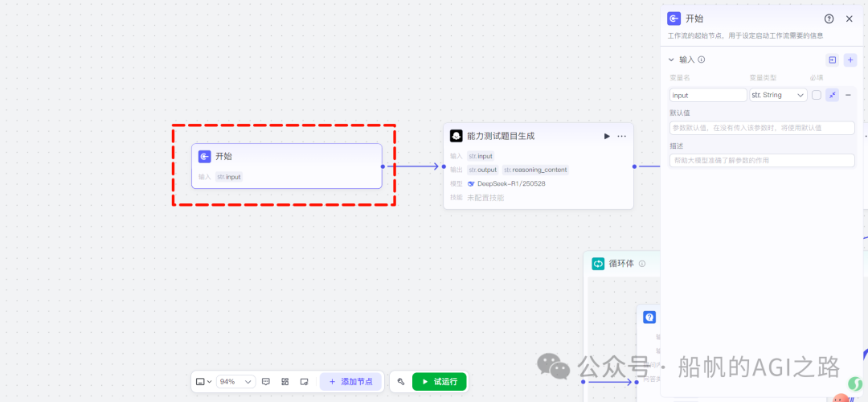This screenshot has height=402, width=868.
Task: Add a new input variable with the plus icon
Action: 850,59
